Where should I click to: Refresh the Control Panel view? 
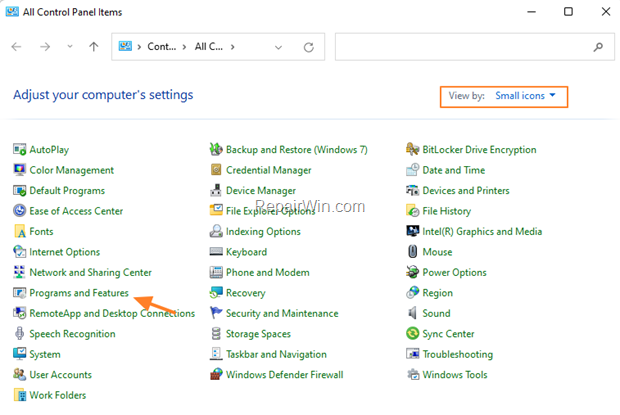(x=309, y=47)
